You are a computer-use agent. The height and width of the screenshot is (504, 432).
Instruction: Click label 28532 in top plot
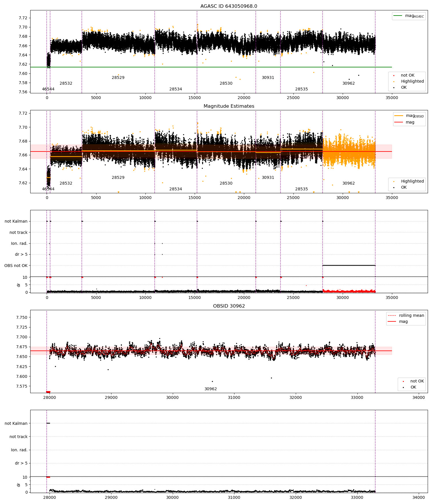66,83
